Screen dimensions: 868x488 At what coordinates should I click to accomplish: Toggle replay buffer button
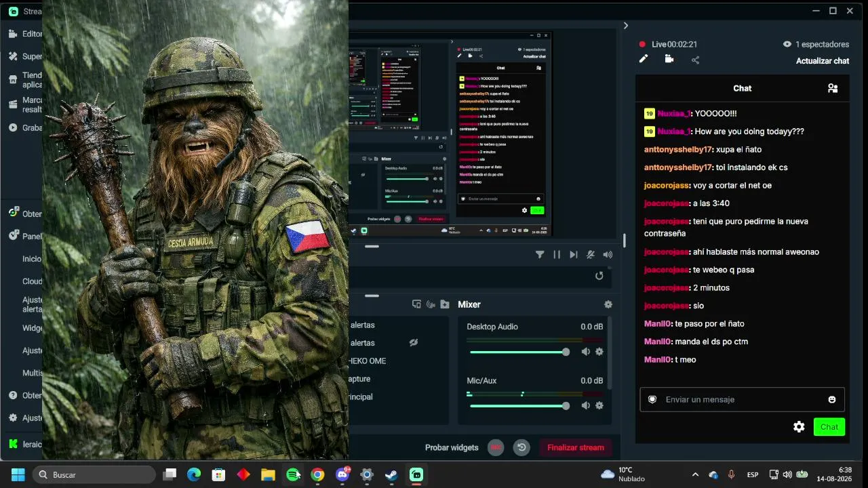(x=521, y=447)
